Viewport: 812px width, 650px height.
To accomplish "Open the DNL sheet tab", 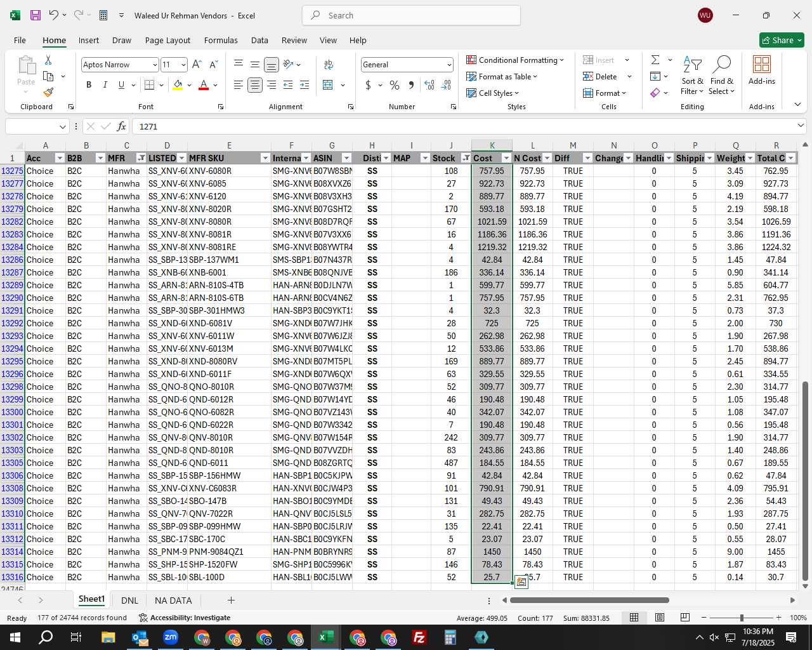I will [x=129, y=600].
